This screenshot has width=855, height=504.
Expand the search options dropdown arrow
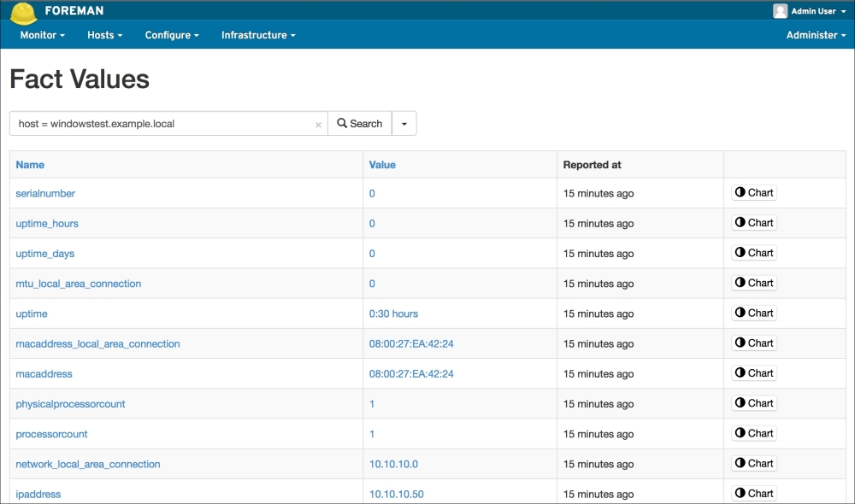[x=404, y=124]
